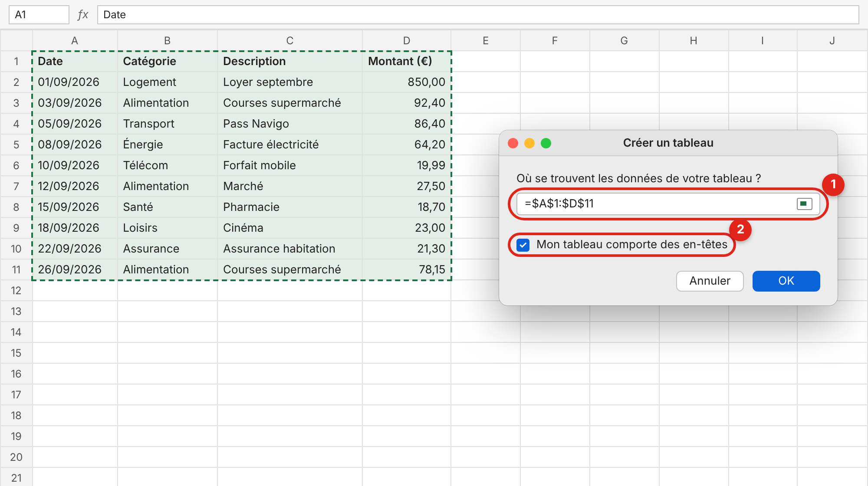Click the amount cell 850,00
The width and height of the screenshot is (868, 486).
pyautogui.click(x=406, y=82)
